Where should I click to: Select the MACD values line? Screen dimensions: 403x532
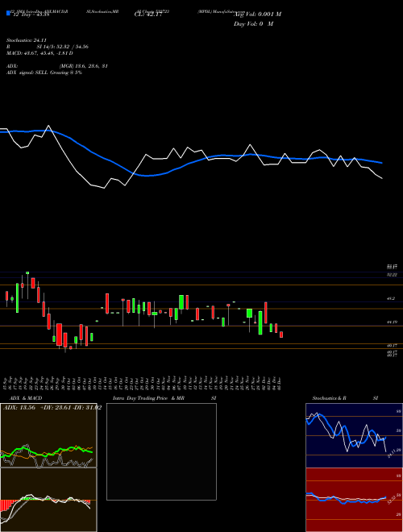(x=39, y=53)
